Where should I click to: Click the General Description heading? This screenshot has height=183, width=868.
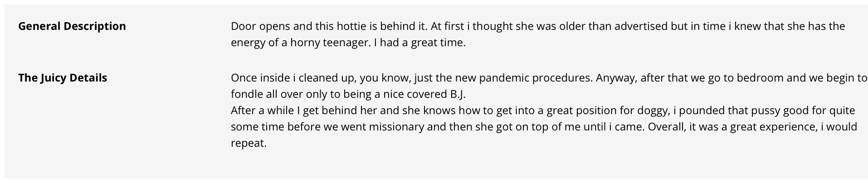(72, 26)
